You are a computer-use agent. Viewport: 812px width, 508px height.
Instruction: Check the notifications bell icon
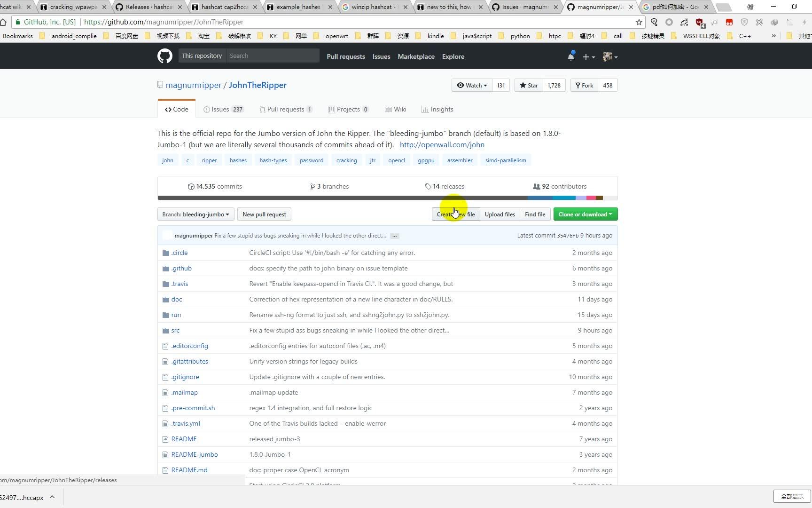click(x=570, y=56)
